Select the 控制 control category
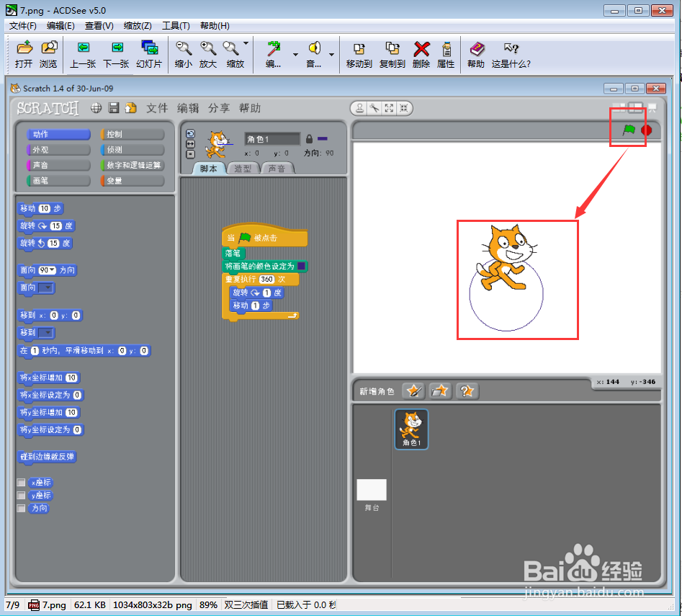The width and height of the screenshot is (682, 616). [x=133, y=134]
